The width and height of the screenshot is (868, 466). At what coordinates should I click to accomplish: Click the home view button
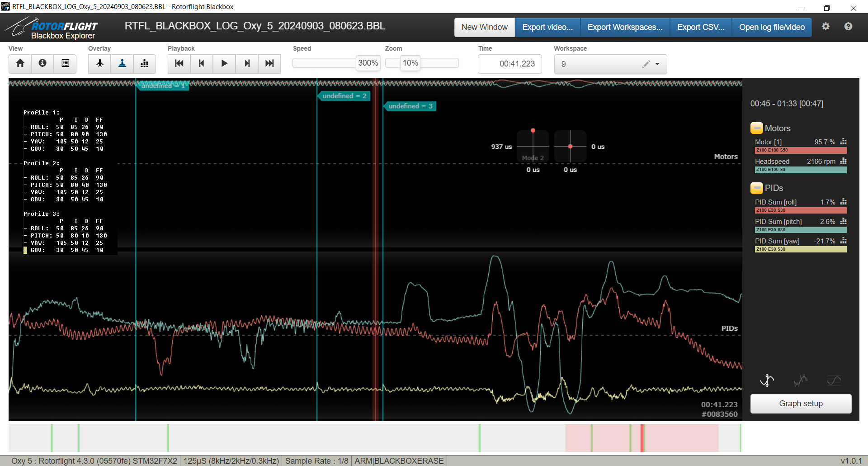[x=20, y=63]
